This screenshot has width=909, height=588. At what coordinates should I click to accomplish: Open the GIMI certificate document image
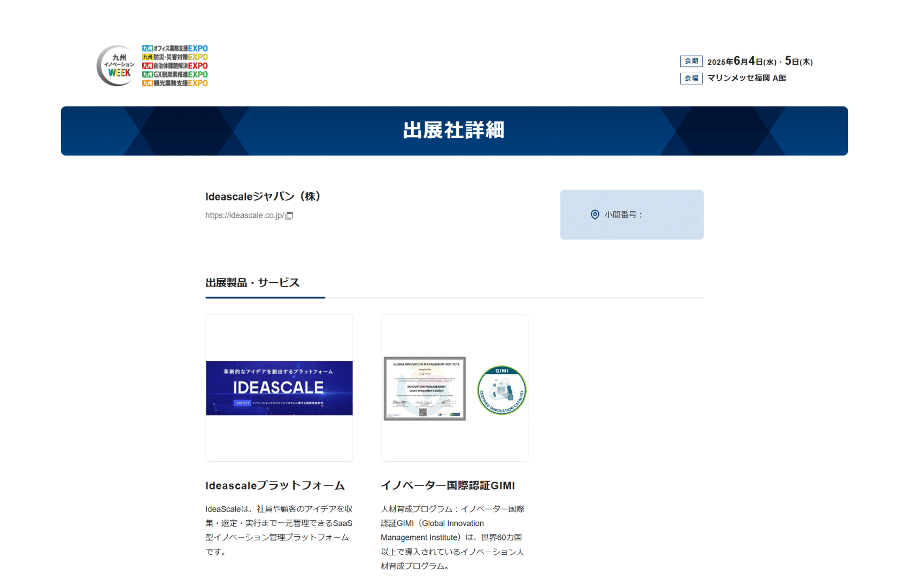point(425,389)
